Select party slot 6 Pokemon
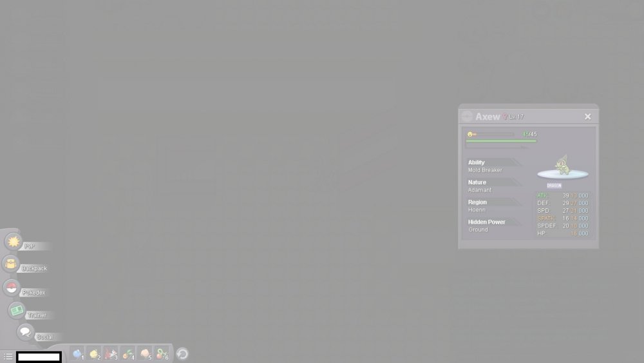This screenshot has width=644, height=363. [162, 353]
